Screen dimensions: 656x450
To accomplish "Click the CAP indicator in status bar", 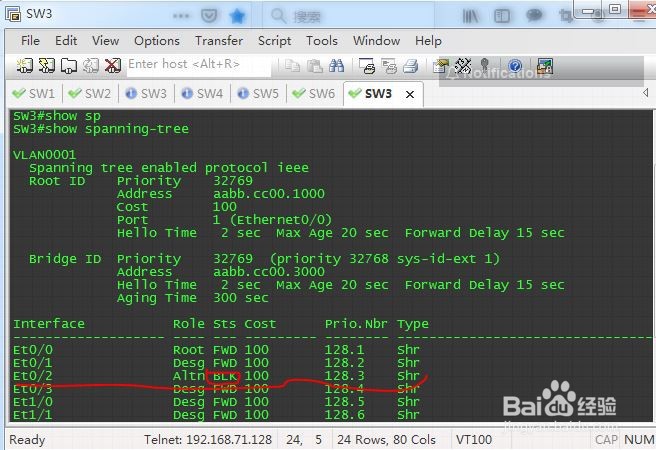I will click(x=606, y=440).
